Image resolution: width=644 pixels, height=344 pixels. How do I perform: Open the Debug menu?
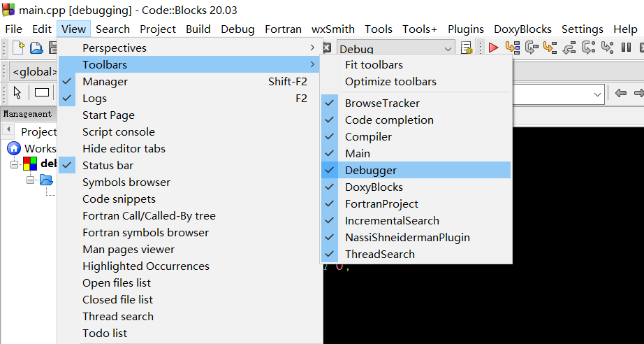[237, 29]
